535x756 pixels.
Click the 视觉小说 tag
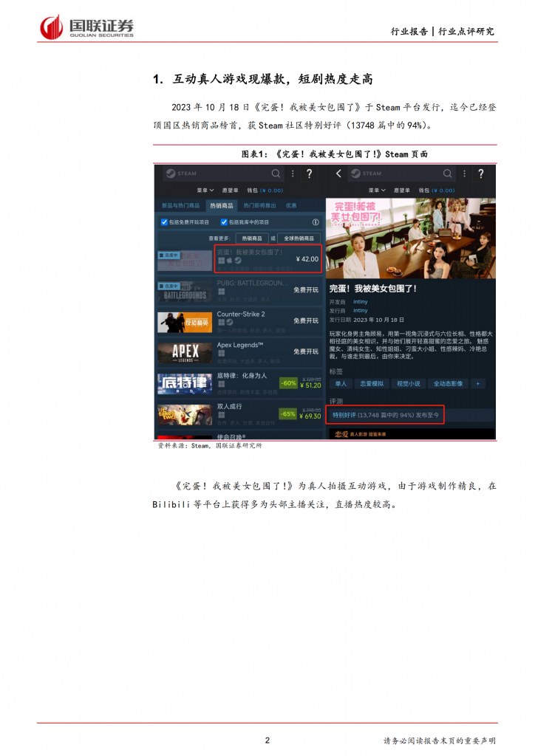click(409, 384)
